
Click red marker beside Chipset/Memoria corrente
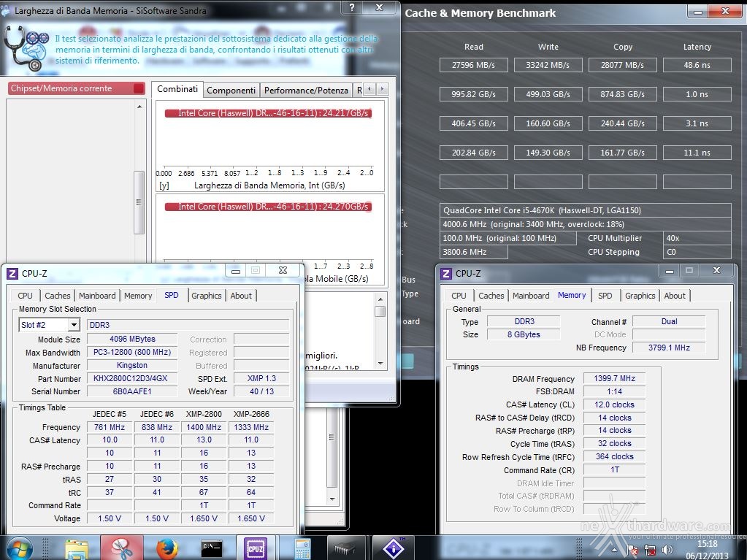click(139, 88)
